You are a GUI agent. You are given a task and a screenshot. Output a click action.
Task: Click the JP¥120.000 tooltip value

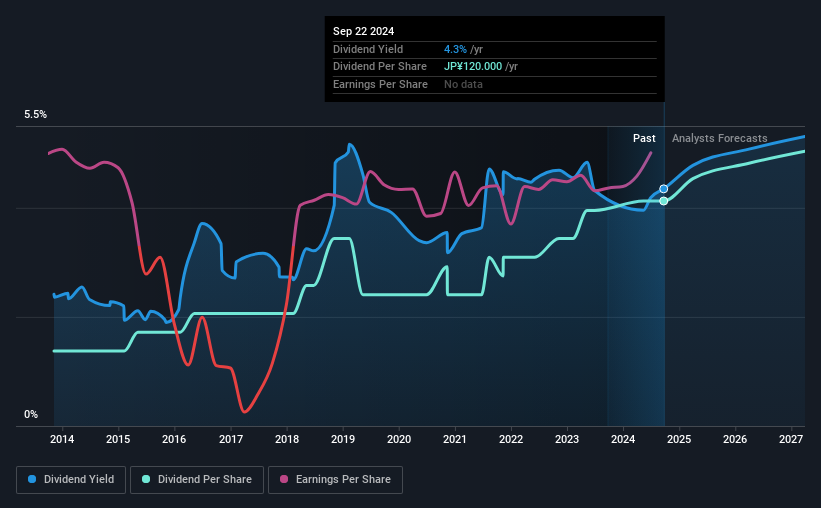tap(473, 67)
